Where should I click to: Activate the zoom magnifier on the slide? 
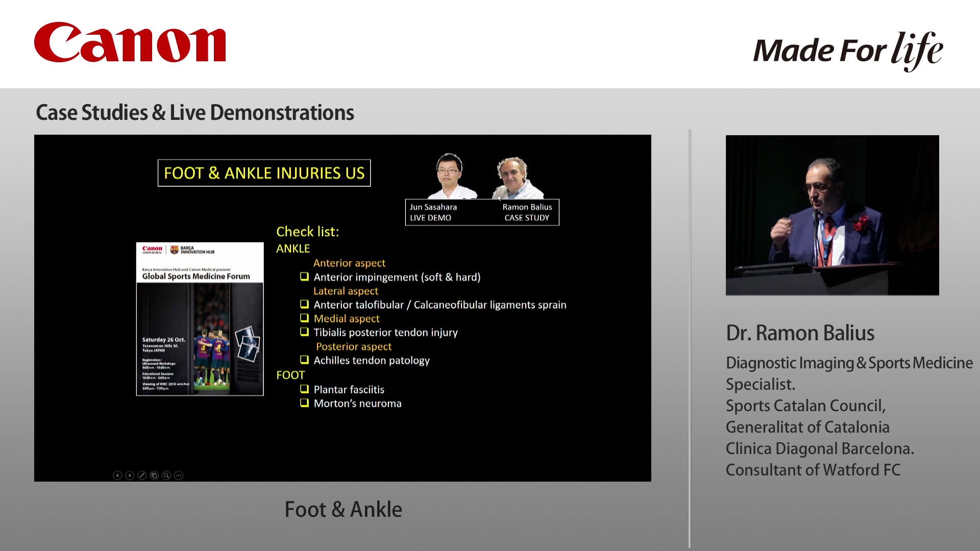166,475
